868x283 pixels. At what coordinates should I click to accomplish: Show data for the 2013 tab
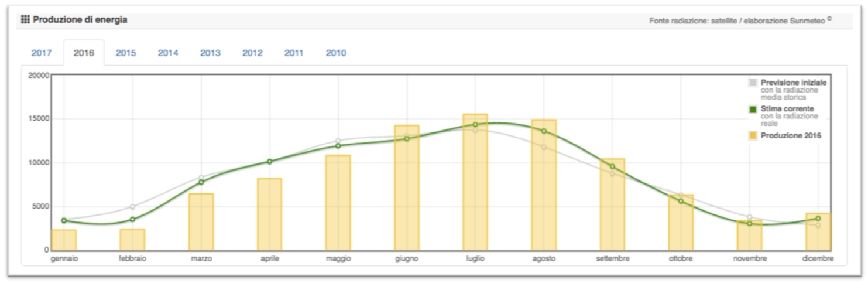tap(210, 53)
